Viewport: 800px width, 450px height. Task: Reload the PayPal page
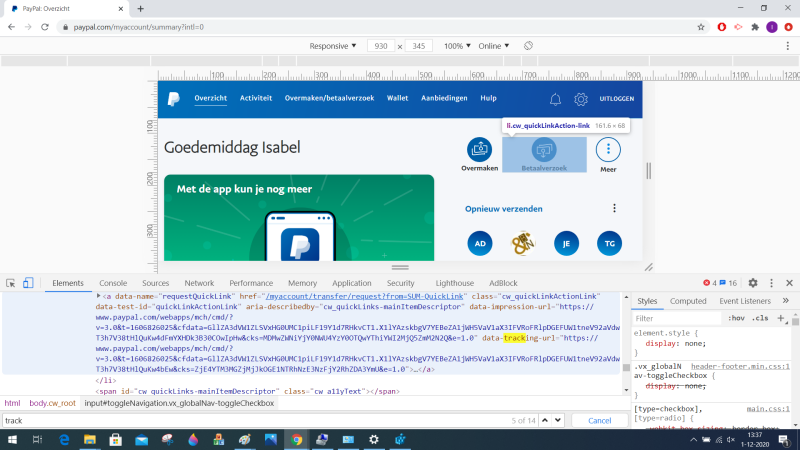[x=45, y=27]
